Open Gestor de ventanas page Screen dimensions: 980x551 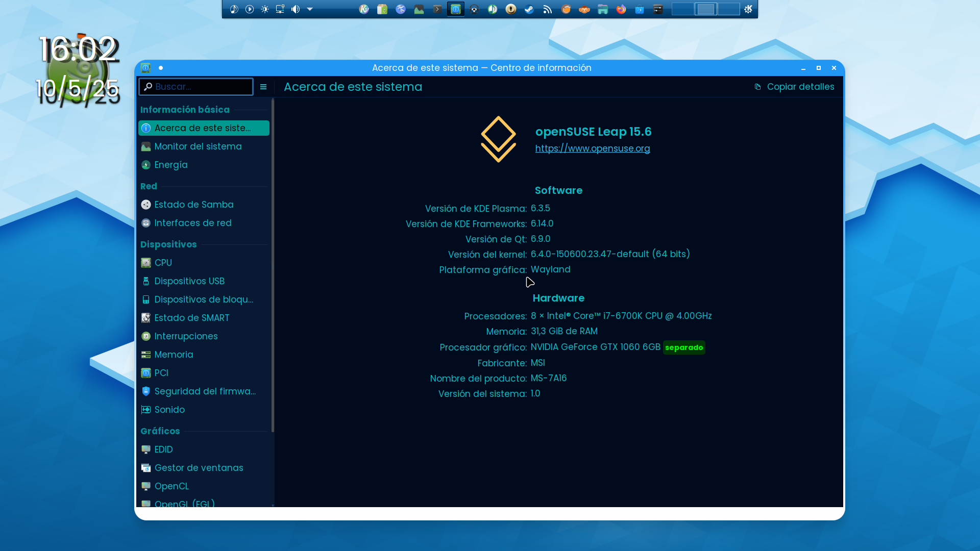[204, 468]
